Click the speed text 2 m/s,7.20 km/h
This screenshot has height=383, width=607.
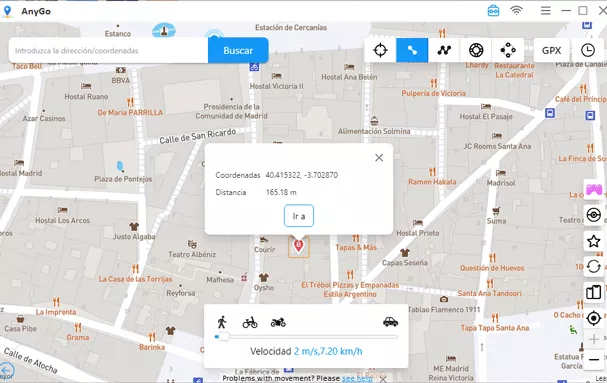point(328,351)
